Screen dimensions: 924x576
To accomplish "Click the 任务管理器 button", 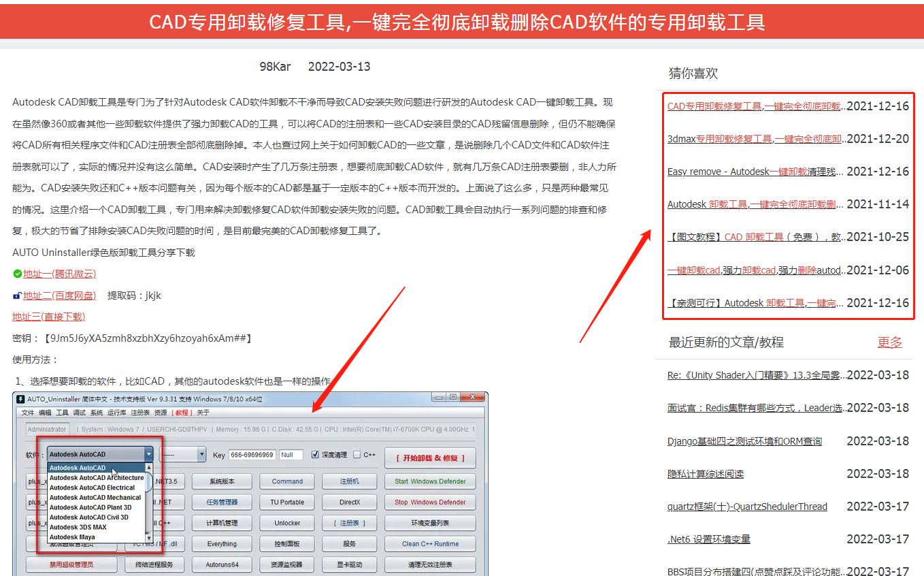I will pyautogui.click(x=222, y=502).
